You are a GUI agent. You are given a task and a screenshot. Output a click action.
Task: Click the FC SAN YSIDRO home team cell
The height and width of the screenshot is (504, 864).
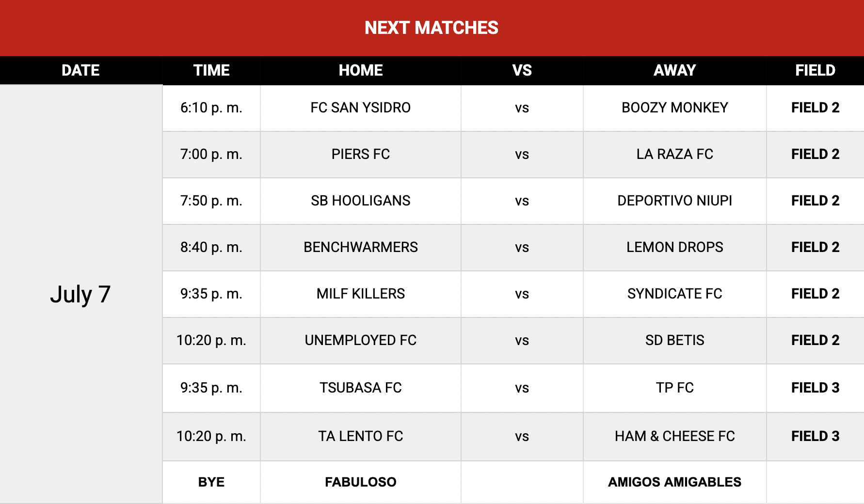(x=360, y=108)
